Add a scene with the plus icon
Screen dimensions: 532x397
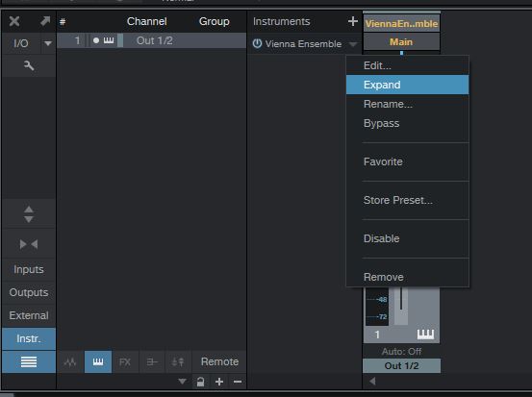(219, 382)
